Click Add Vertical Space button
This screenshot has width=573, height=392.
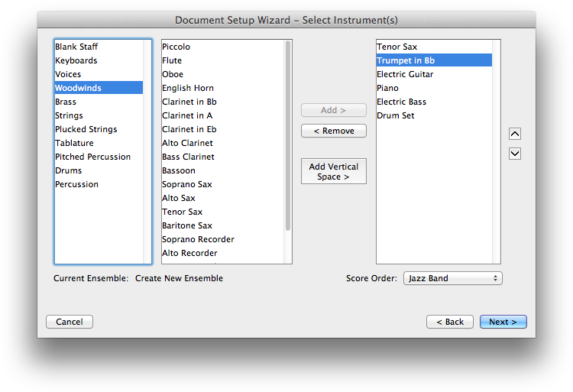pyautogui.click(x=333, y=171)
